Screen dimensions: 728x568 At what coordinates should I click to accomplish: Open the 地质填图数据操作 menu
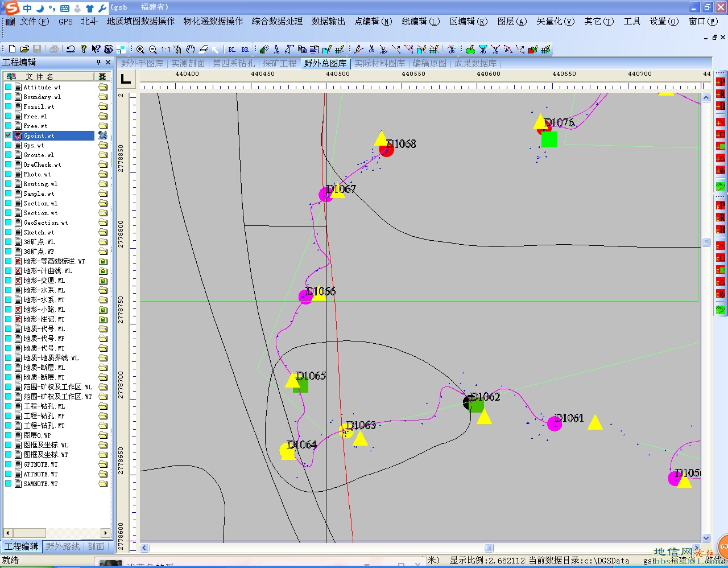coord(140,21)
